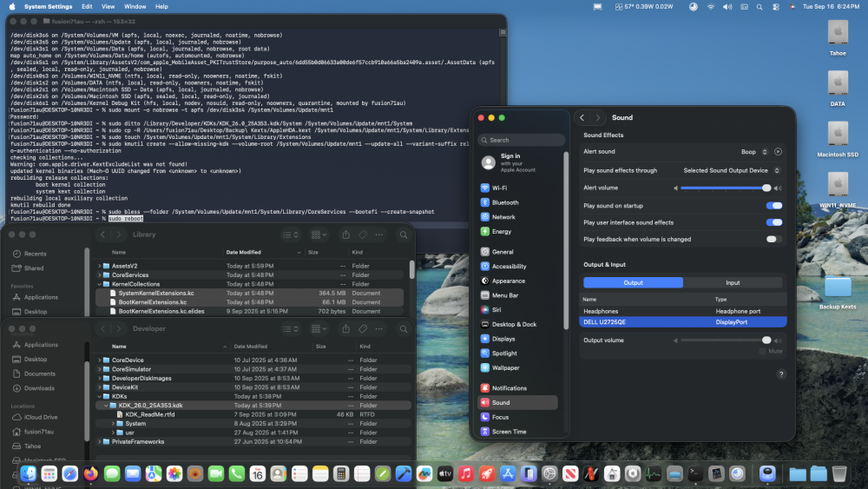Open the Window menu
The image size is (868, 489).
click(135, 7)
